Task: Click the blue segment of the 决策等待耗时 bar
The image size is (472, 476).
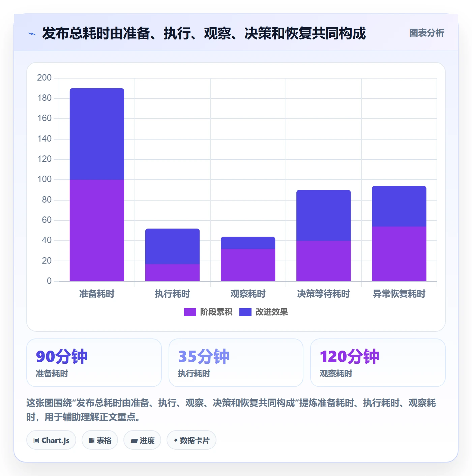Action: (323, 215)
